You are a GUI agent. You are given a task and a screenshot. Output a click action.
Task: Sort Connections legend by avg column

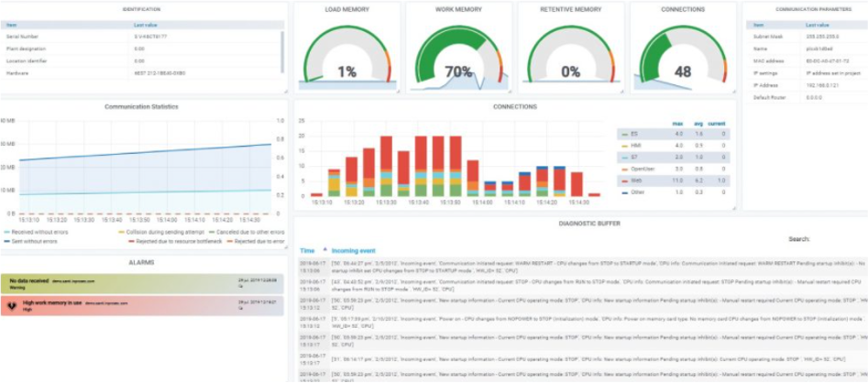coord(698,123)
